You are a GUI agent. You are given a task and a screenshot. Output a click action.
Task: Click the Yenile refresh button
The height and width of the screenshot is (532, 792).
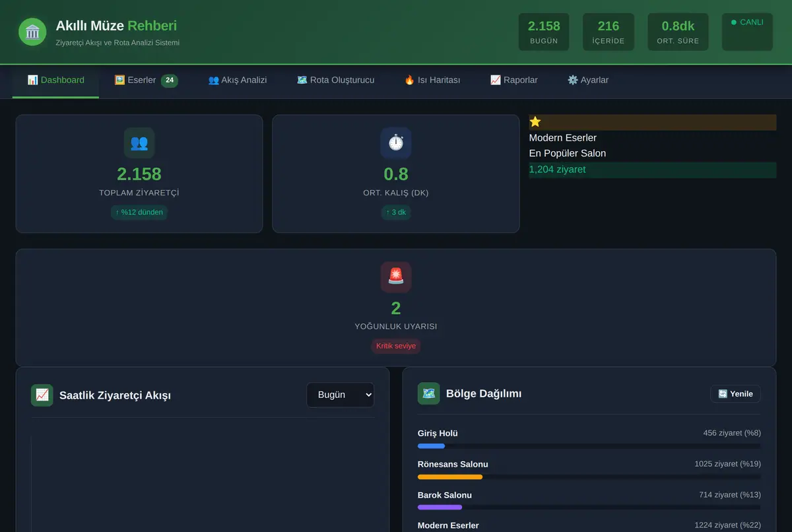735,394
